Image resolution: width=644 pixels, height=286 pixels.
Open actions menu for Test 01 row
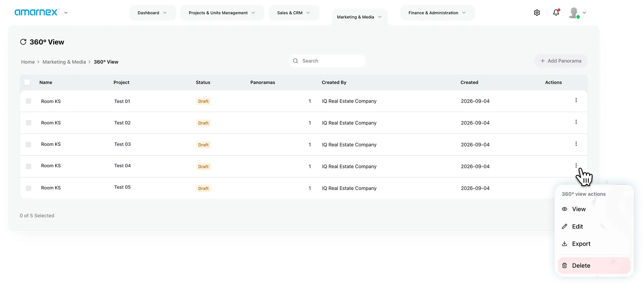tap(576, 100)
